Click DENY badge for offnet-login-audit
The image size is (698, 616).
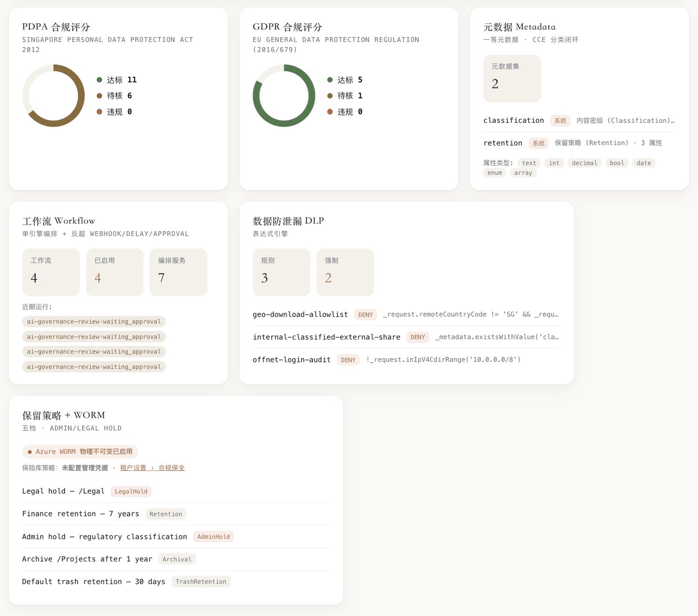pyautogui.click(x=348, y=360)
